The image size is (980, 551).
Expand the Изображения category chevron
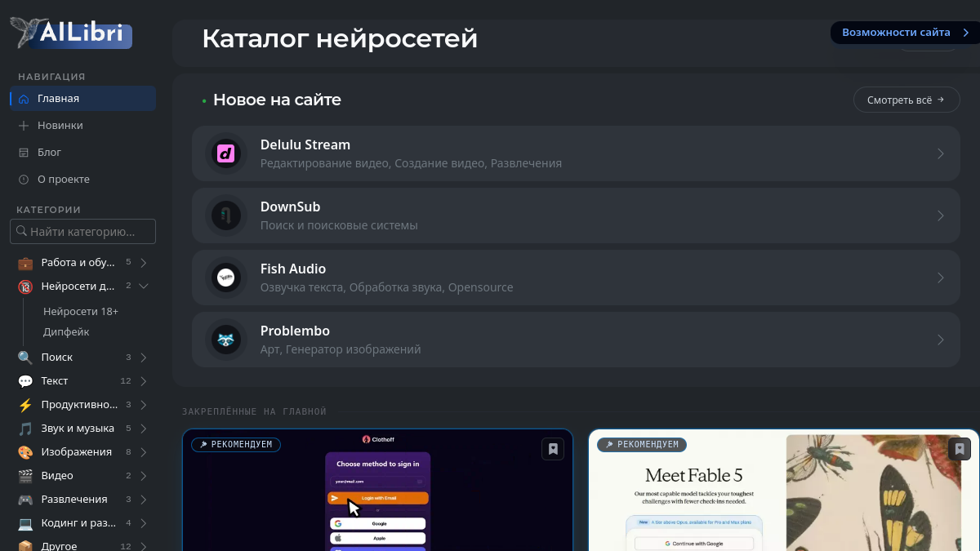click(144, 452)
